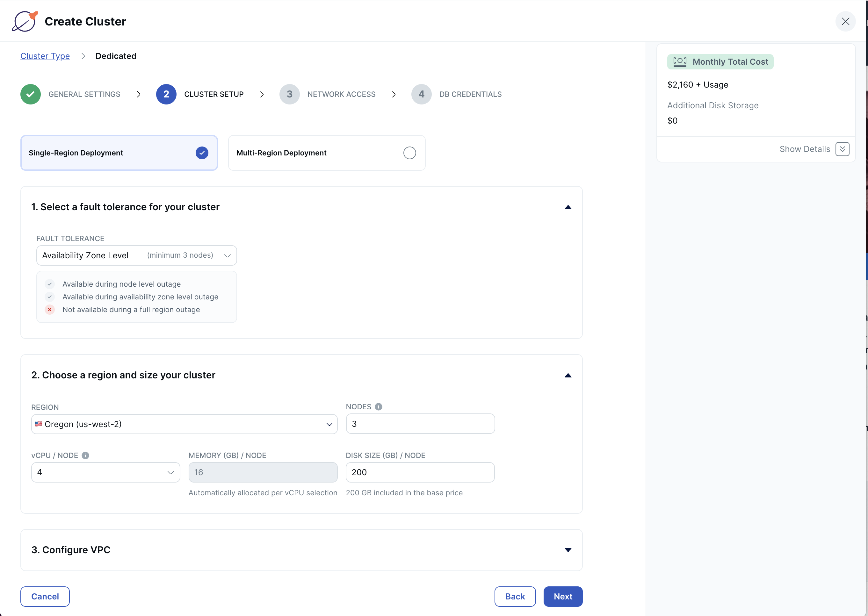This screenshot has height=616, width=868.
Task: Open the Region dropdown showing Oregon
Action: pos(184,424)
